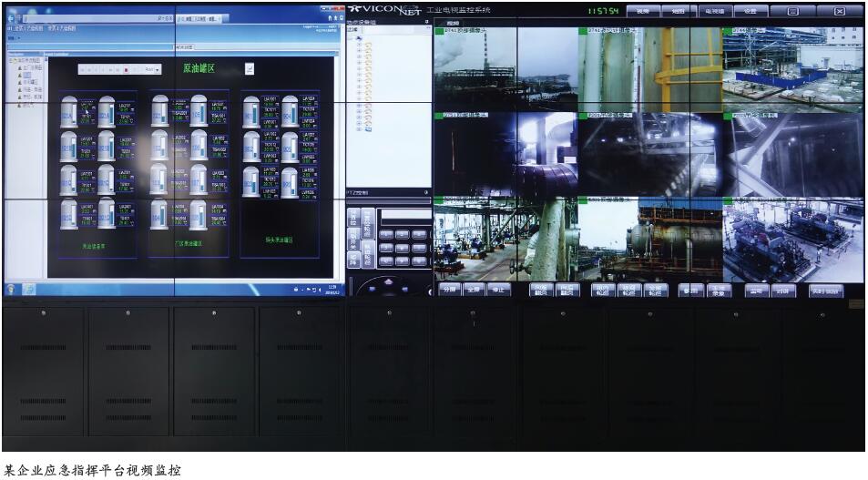Click the chart icon beside the 原油罐区 title

pos(249,68)
